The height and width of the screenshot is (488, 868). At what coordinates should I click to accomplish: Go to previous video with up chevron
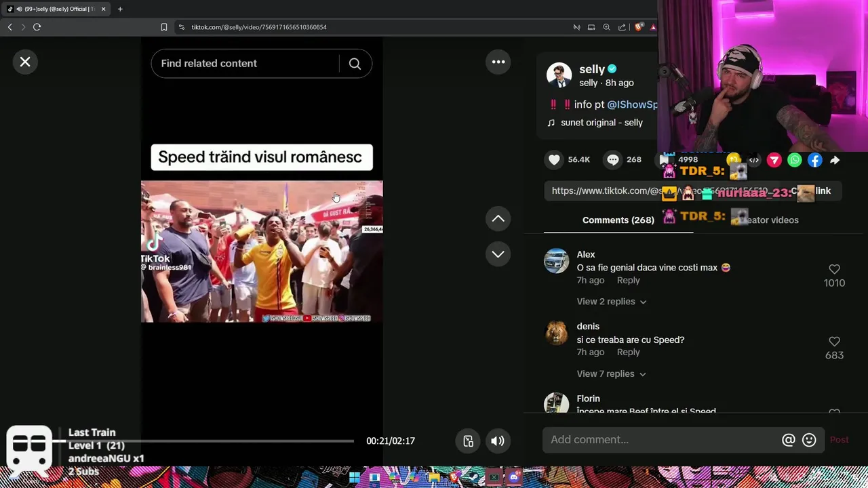(498, 218)
